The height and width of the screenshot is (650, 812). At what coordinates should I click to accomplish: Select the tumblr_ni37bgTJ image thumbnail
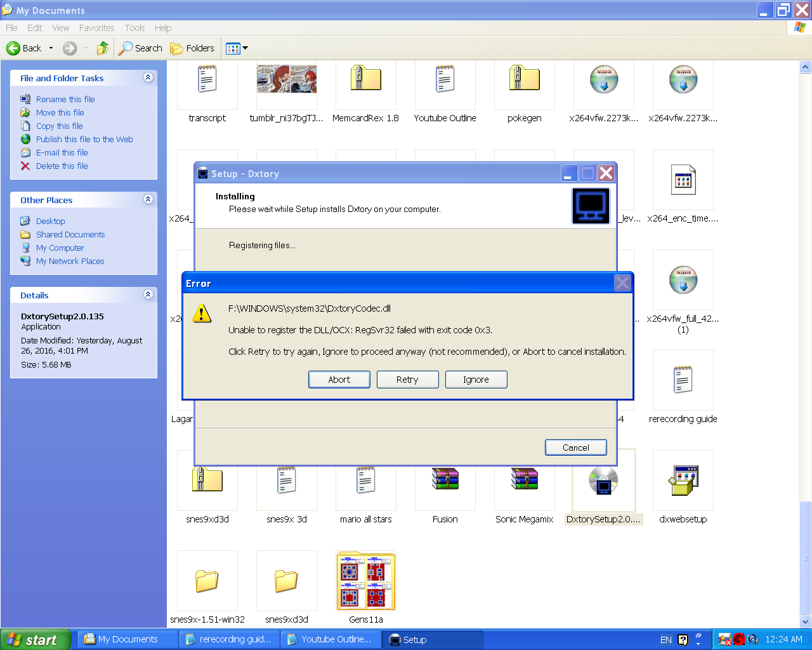coord(287,79)
